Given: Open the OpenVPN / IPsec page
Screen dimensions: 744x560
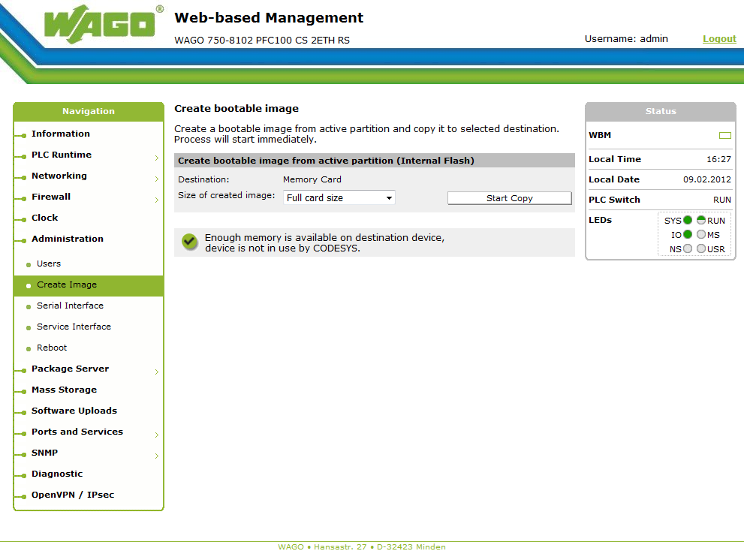Looking at the screenshot, I should 73,495.
